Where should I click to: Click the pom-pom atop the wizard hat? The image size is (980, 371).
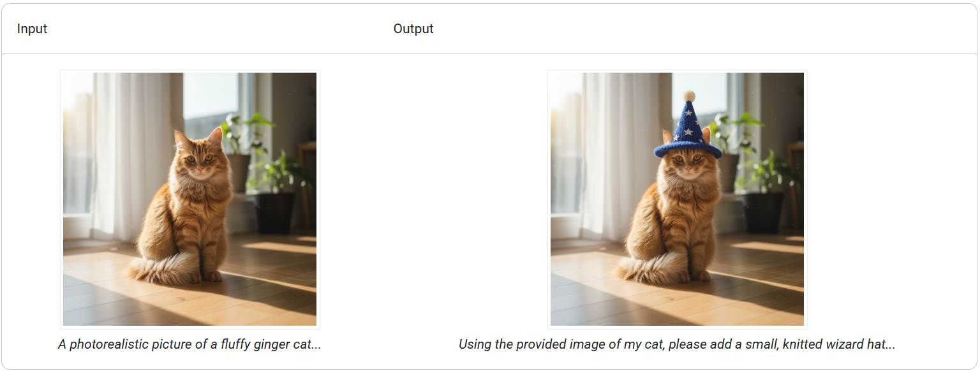click(689, 96)
